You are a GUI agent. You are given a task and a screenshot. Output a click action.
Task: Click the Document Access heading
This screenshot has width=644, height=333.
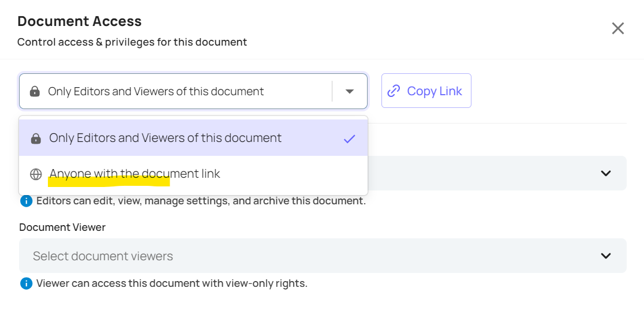click(x=80, y=21)
